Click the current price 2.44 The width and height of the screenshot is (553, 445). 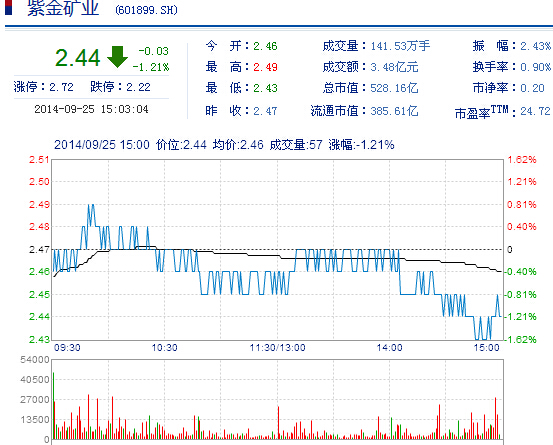pos(78,57)
